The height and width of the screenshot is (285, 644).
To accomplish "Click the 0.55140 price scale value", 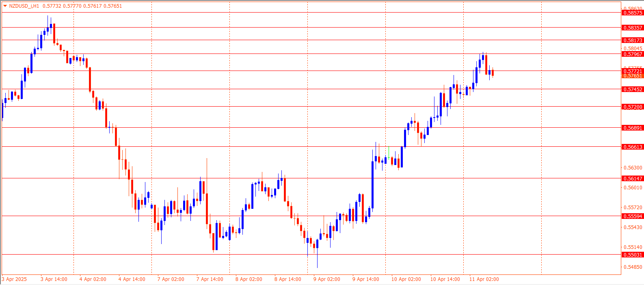I will 633,247.
